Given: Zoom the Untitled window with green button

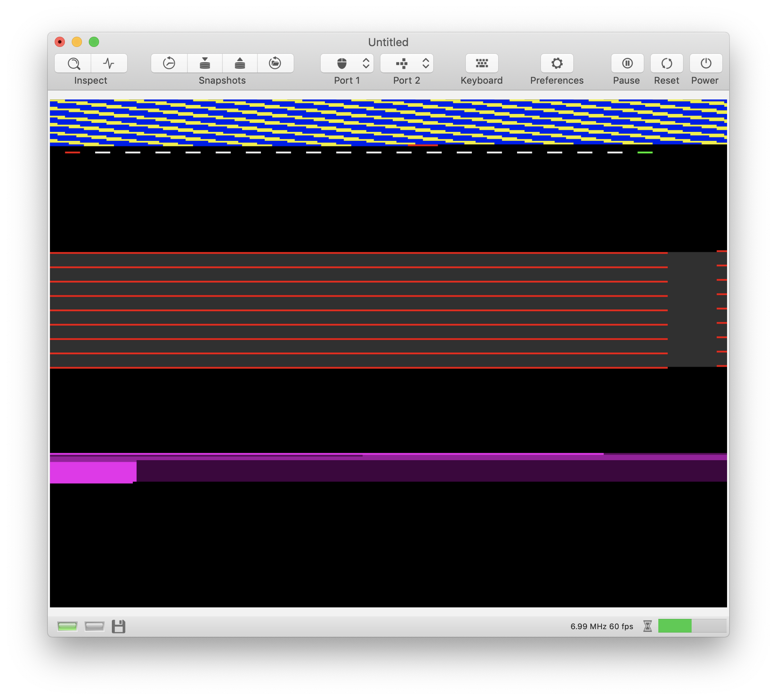Looking at the screenshot, I should 94,42.
